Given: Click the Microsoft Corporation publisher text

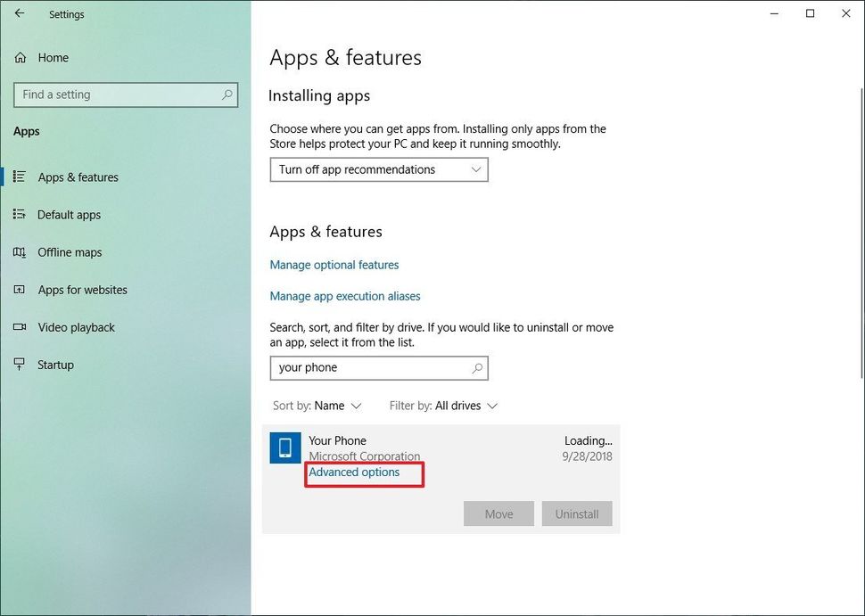Looking at the screenshot, I should [x=365, y=456].
